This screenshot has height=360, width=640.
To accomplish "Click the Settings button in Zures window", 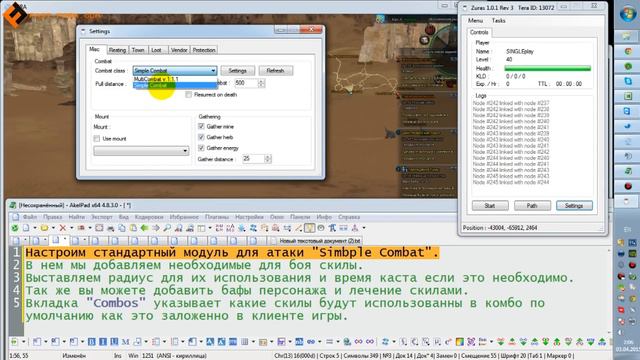I will [574, 206].
